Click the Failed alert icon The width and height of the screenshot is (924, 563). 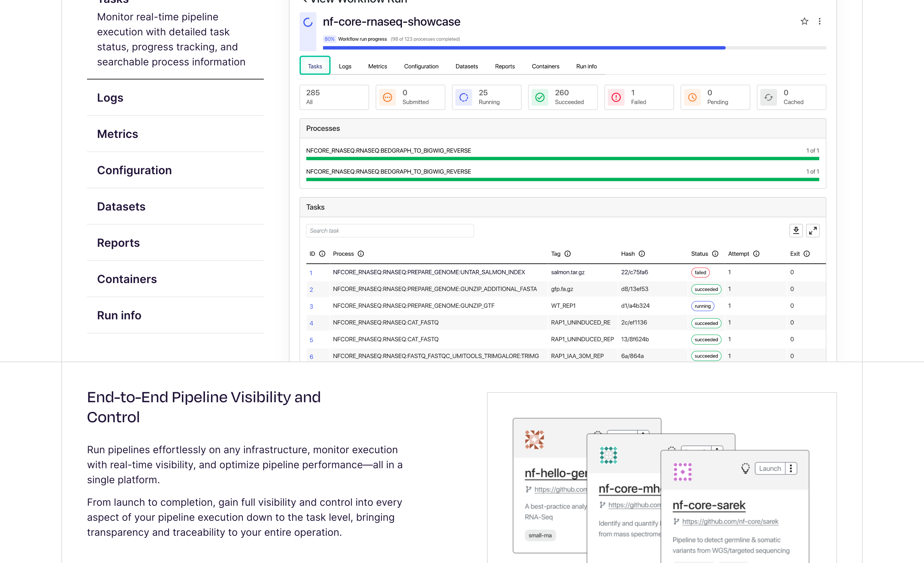point(616,98)
